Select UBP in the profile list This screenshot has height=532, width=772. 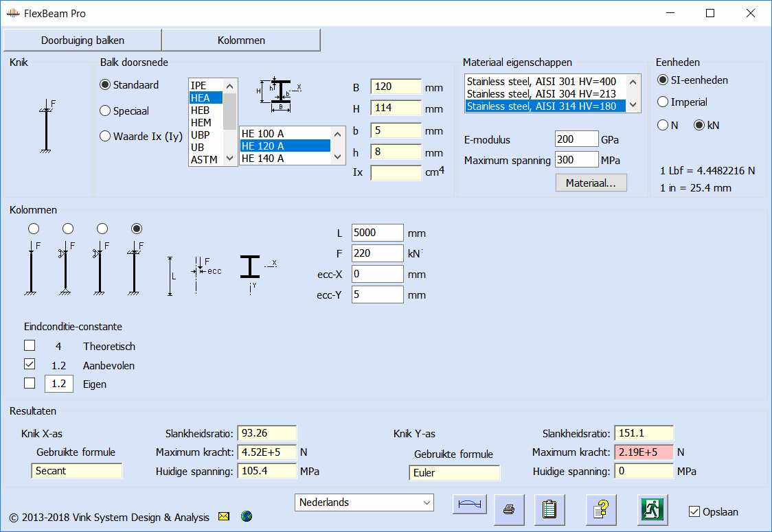pos(206,135)
